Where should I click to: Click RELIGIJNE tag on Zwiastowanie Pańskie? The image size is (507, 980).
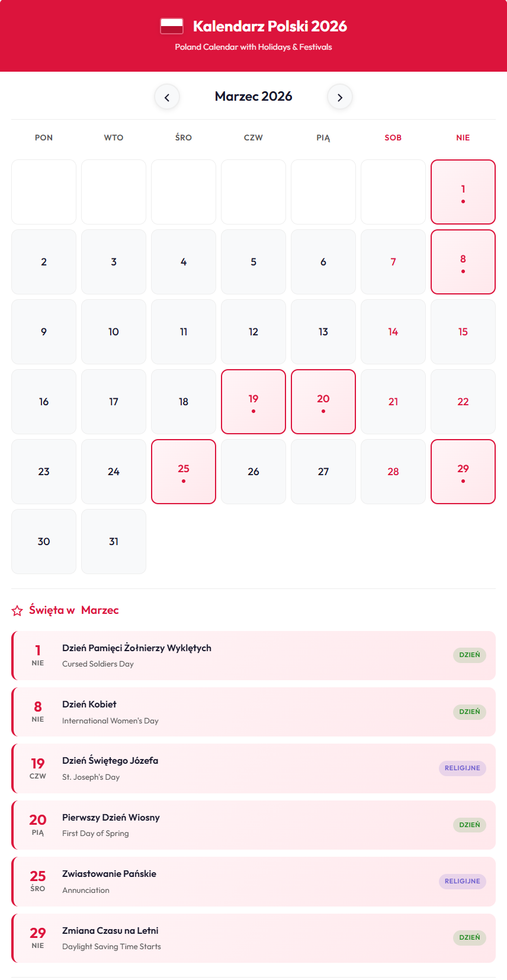pos(463,881)
